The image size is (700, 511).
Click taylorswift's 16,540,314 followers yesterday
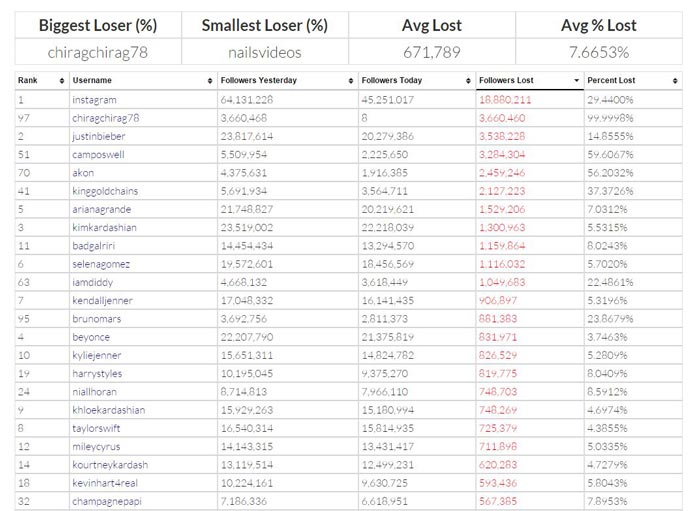click(x=246, y=428)
